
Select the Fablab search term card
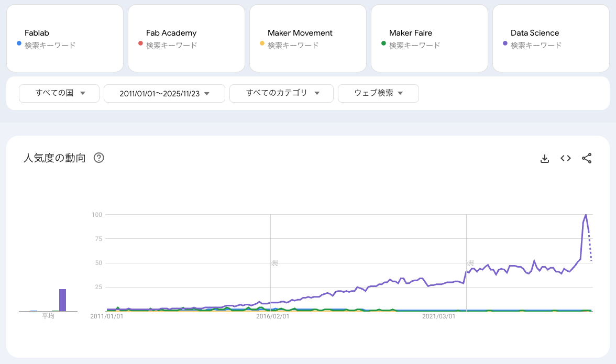[x=65, y=38]
